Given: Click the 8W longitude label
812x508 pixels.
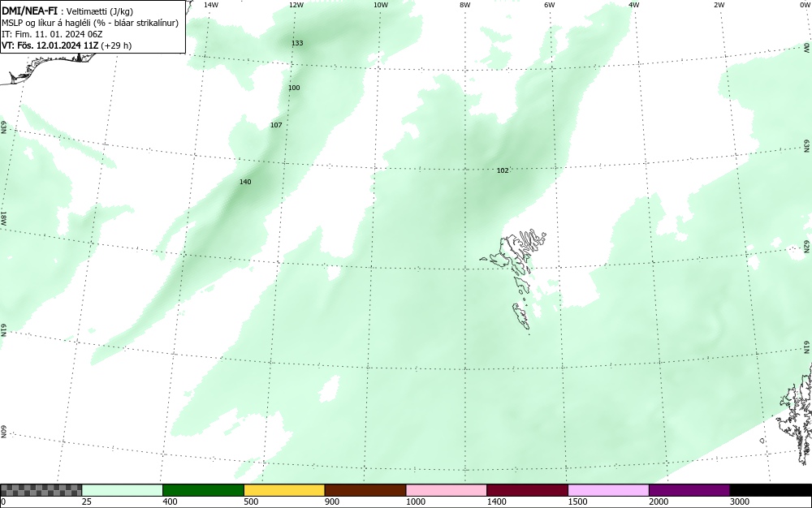Looking at the screenshot, I should point(465,5).
